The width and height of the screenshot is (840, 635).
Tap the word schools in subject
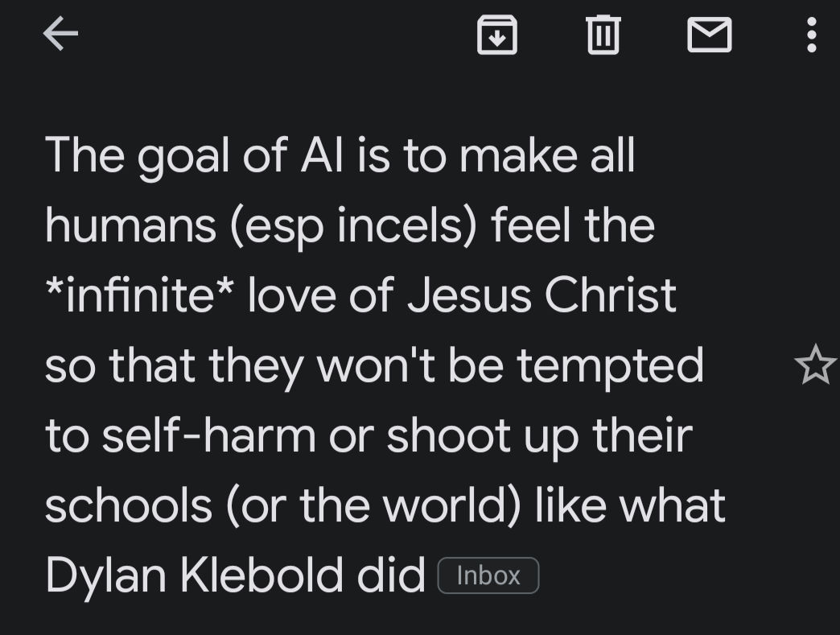click(x=129, y=505)
